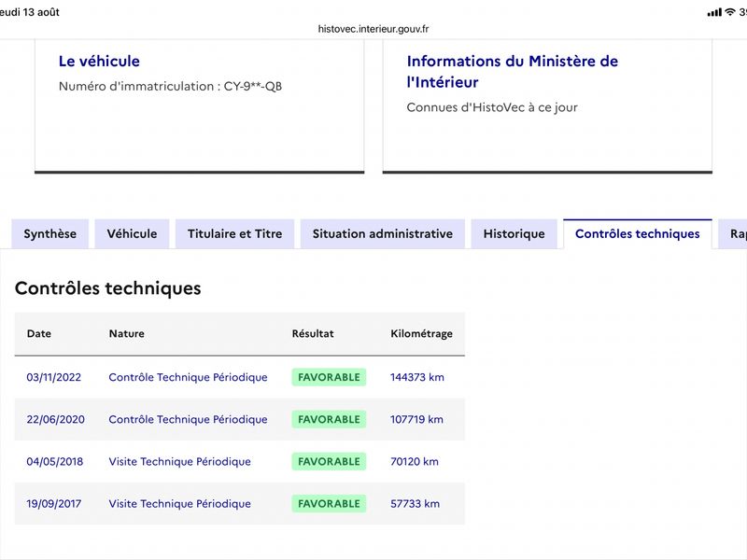Tap the histovec.interieur.gouv.fr address bar
This screenshot has height=560, width=747.
pos(373,29)
